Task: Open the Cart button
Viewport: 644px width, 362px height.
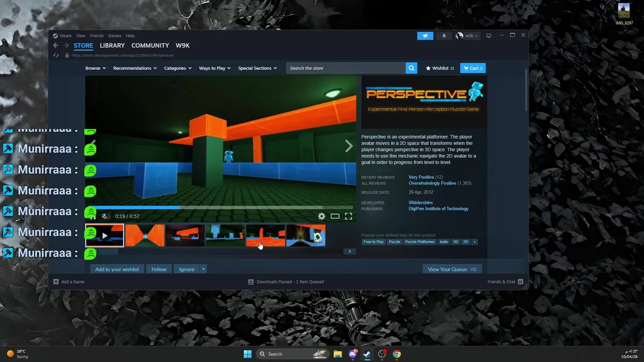Action: coord(473,68)
